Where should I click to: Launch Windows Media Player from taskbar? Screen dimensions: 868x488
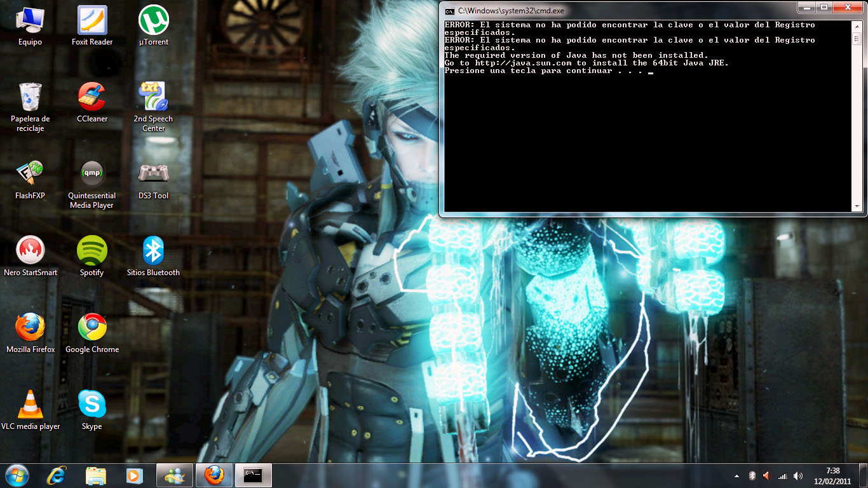point(134,475)
